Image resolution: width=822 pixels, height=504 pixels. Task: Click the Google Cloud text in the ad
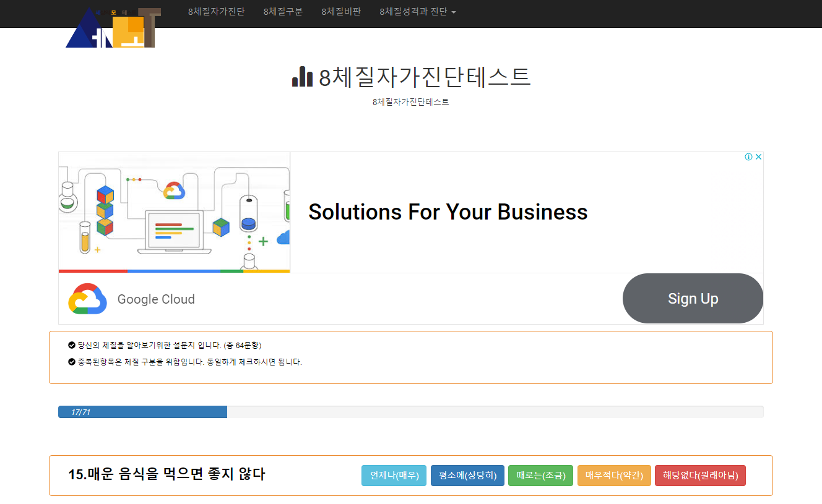(156, 299)
